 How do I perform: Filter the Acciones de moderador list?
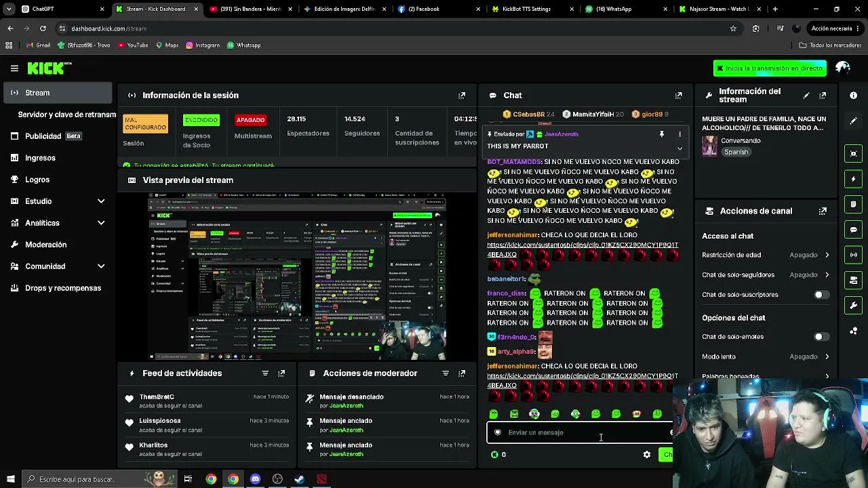coord(446,373)
